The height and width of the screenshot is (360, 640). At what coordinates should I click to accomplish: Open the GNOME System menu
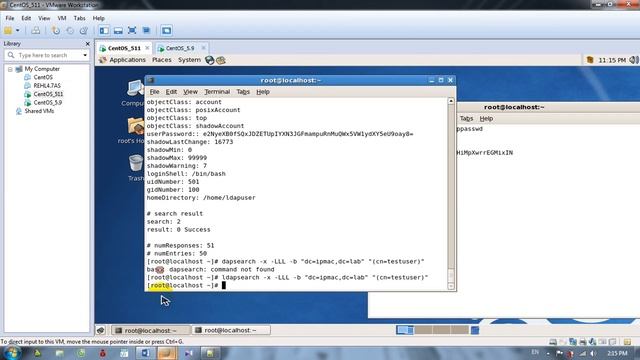(x=189, y=60)
